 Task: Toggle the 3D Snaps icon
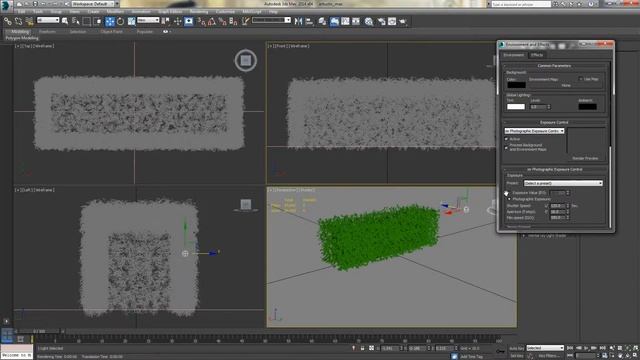coord(202,21)
